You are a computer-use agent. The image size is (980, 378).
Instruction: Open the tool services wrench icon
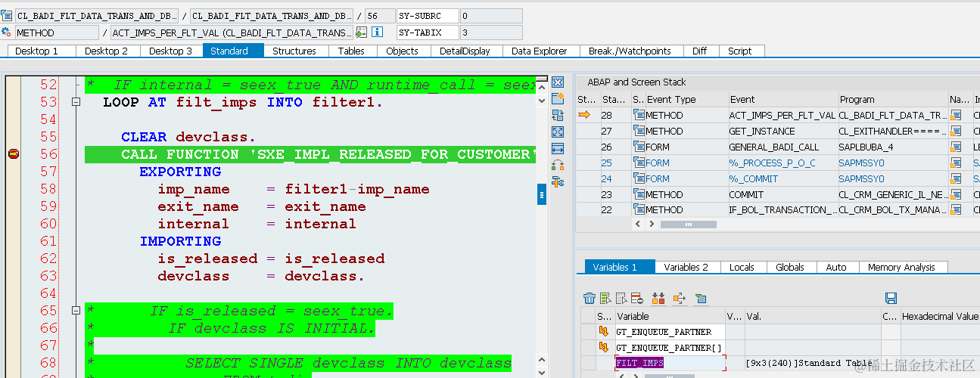coord(558,182)
